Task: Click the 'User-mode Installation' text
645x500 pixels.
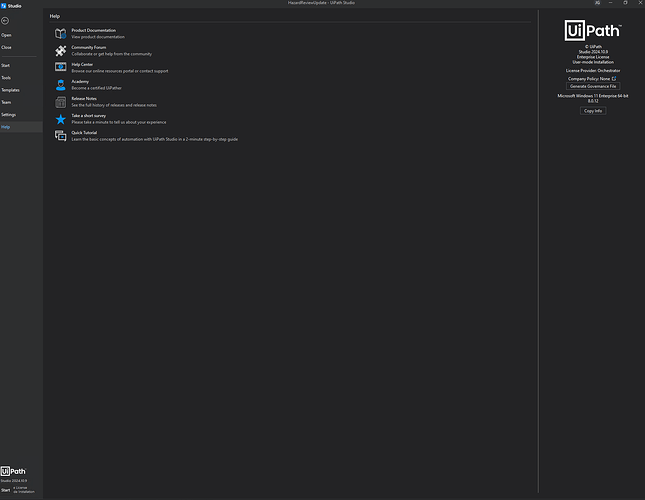Action: tap(593, 62)
